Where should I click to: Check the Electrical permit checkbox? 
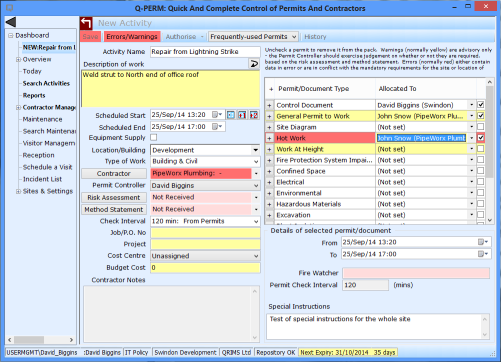tap(480, 182)
